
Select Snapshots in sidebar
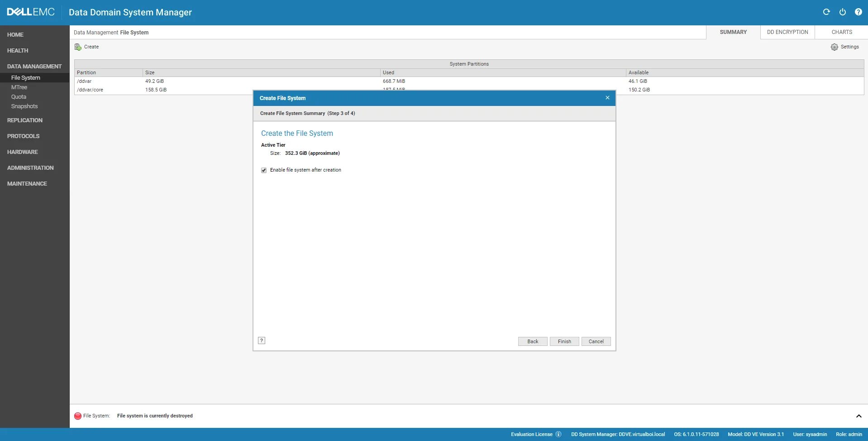point(24,106)
